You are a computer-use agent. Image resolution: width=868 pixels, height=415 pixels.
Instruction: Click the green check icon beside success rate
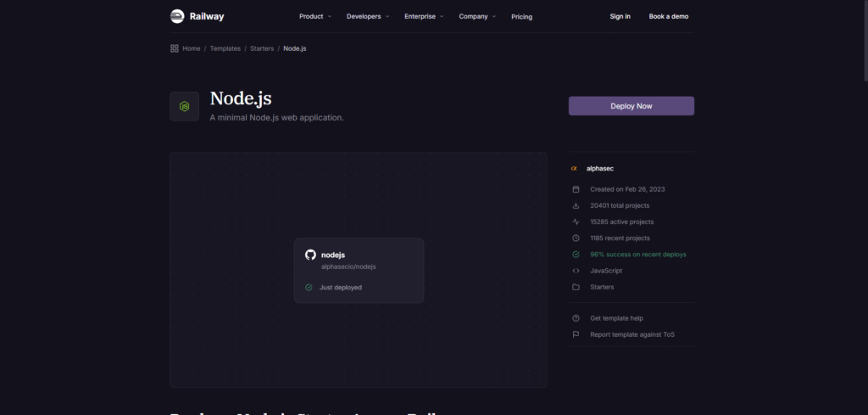(576, 255)
